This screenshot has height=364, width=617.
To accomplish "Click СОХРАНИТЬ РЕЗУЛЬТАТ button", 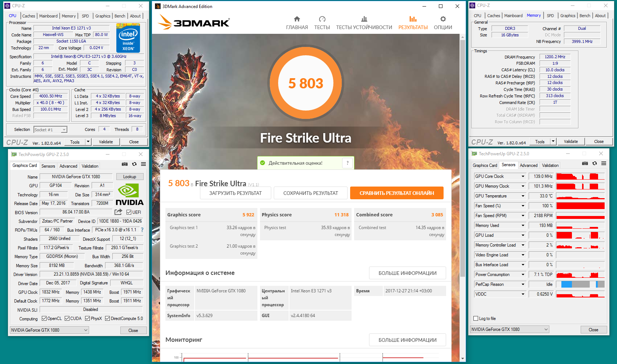I will click(x=310, y=193).
